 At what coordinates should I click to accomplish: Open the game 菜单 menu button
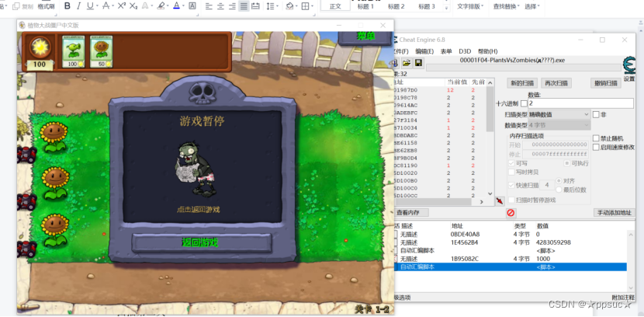(365, 37)
